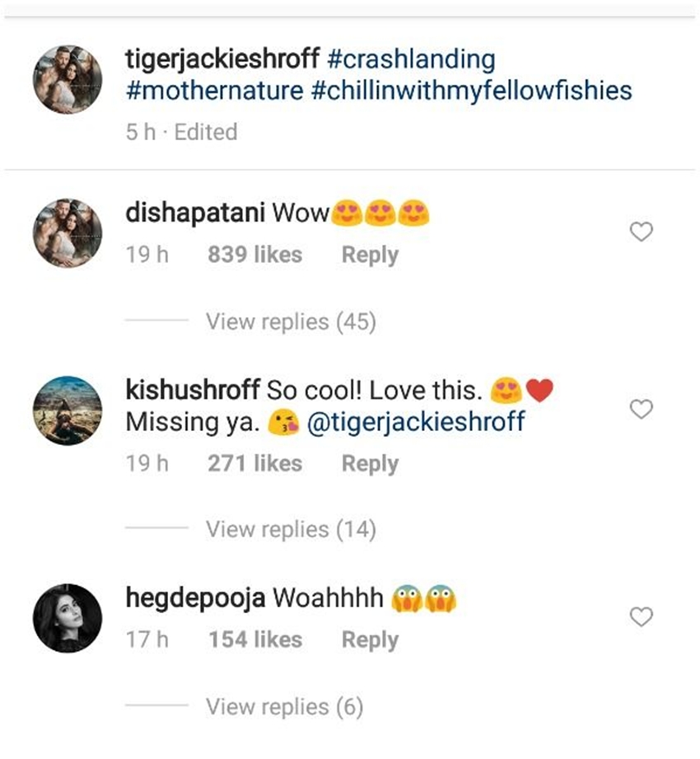The image size is (700, 759).
Task: Like kishushroff's comment with heart icon
Action: (641, 409)
